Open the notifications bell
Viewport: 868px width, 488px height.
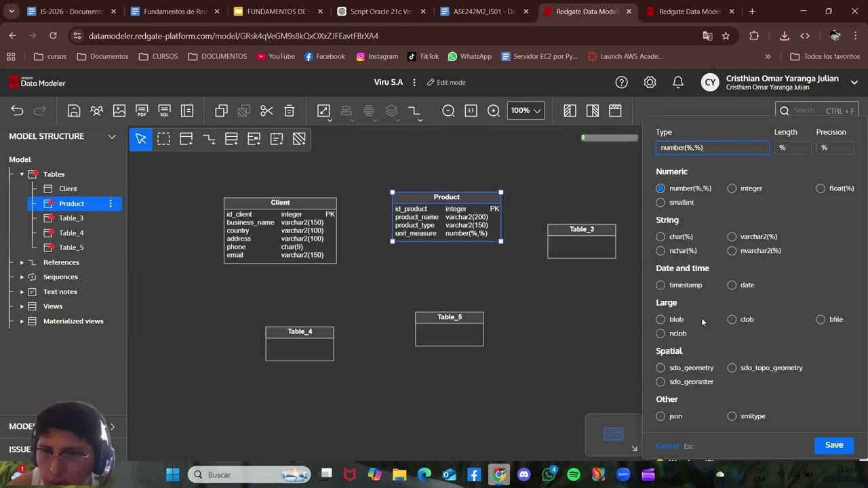point(678,82)
